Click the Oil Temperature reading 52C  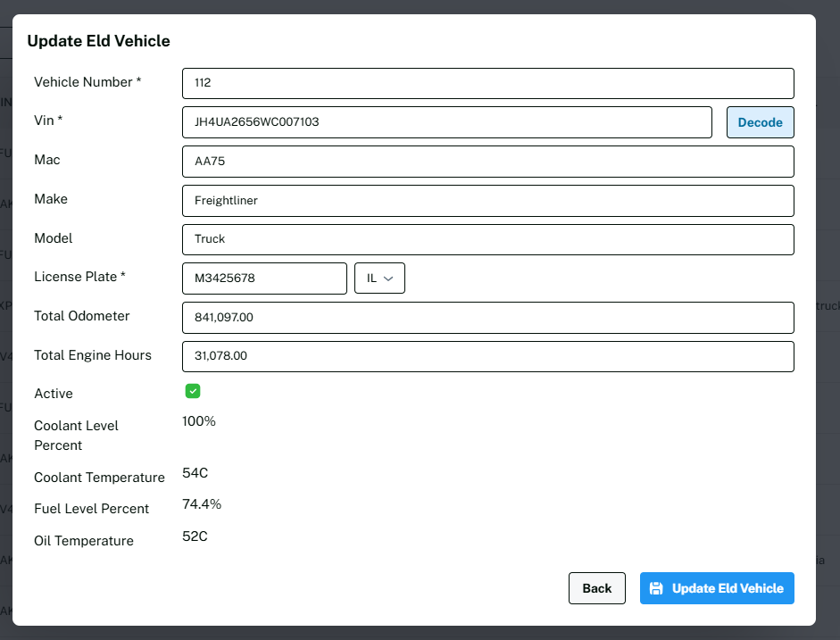[x=195, y=536]
